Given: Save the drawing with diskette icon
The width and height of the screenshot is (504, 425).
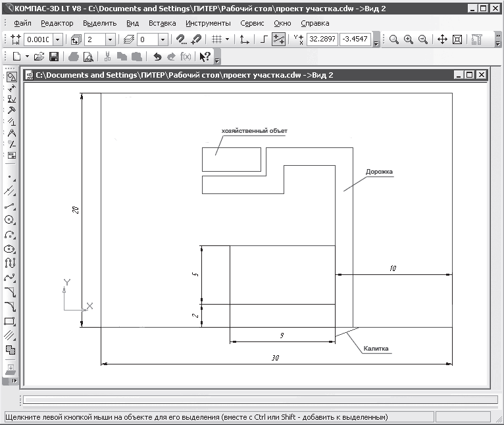Looking at the screenshot, I should [x=54, y=57].
